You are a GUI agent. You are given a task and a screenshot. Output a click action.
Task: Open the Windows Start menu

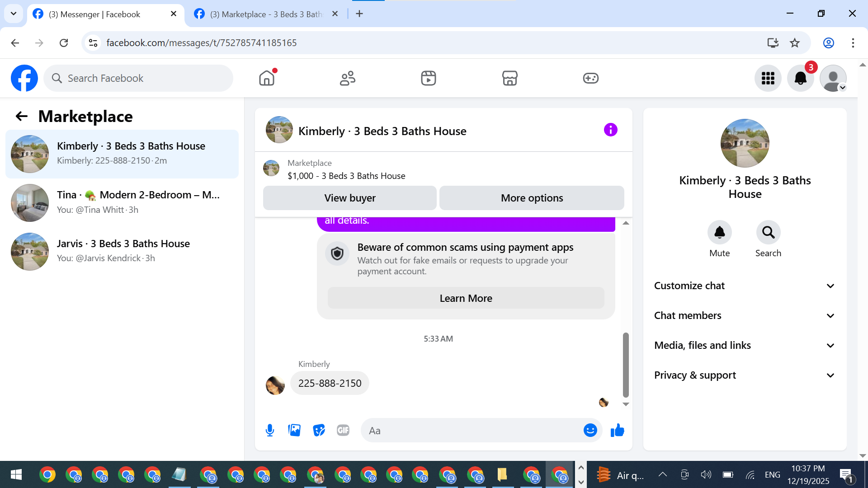click(16, 475)
